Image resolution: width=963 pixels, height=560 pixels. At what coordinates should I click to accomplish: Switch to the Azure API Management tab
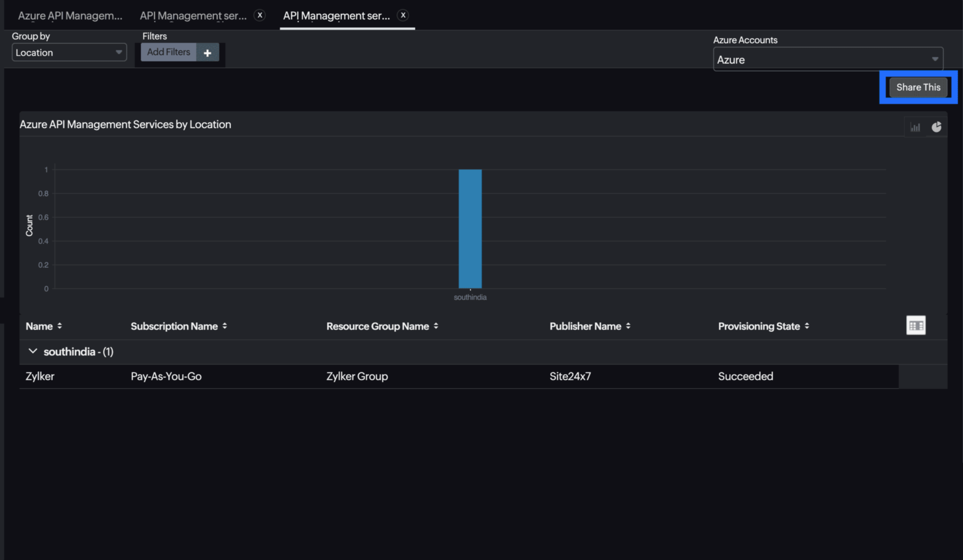[x=70, y=16]
